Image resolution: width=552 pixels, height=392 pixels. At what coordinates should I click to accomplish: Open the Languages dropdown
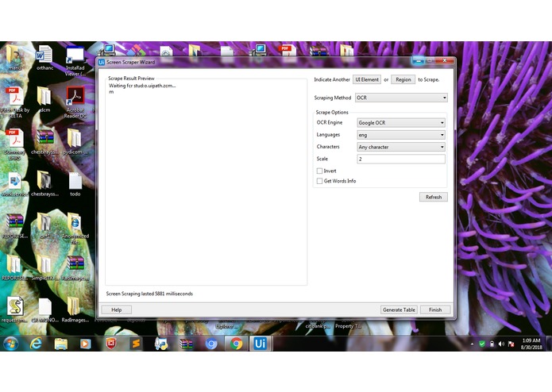pyautogui.click(x=401, y=135)
